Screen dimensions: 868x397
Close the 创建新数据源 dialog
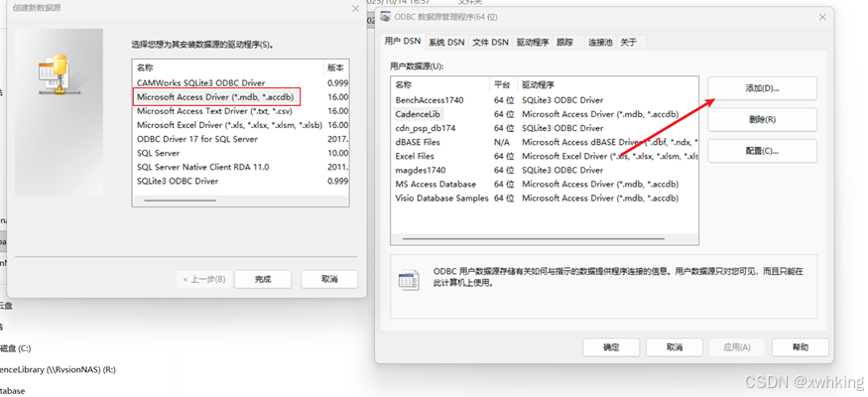click(355, 8)
